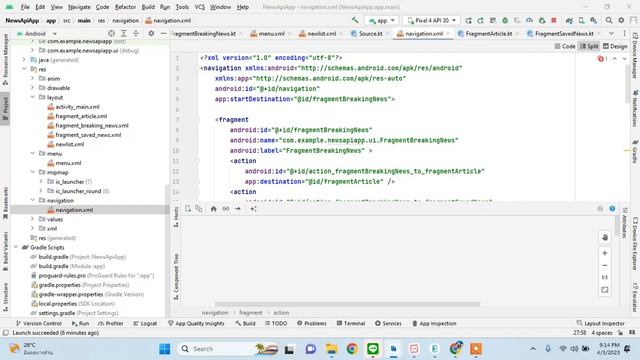Click Sync Project with Gradle Files icon
Viewport: 640px width, 360px height.
click(x=569, y=20)
